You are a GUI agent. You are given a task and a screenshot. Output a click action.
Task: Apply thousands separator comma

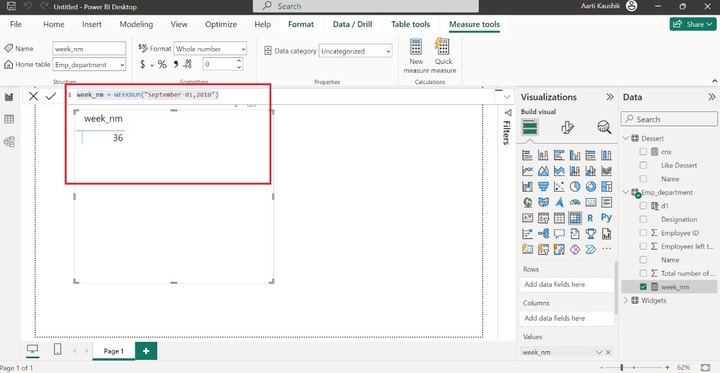[x=175, y=64]
